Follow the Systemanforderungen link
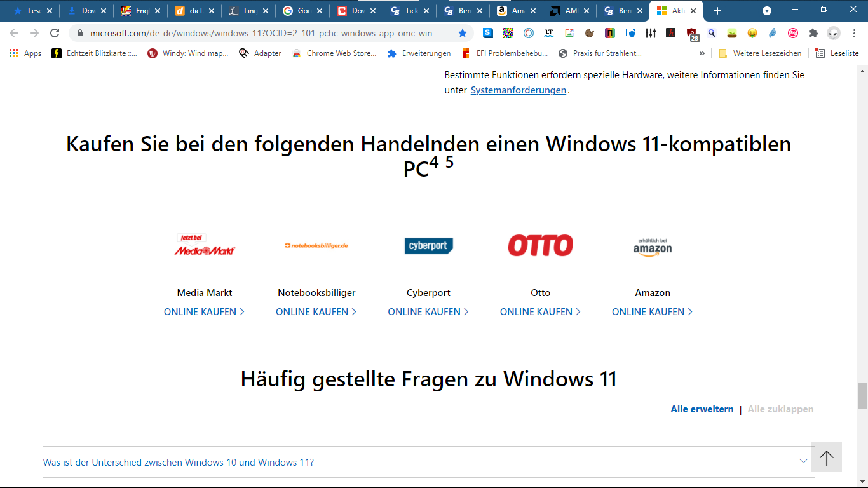868x488 pixels. coord(519,90)
